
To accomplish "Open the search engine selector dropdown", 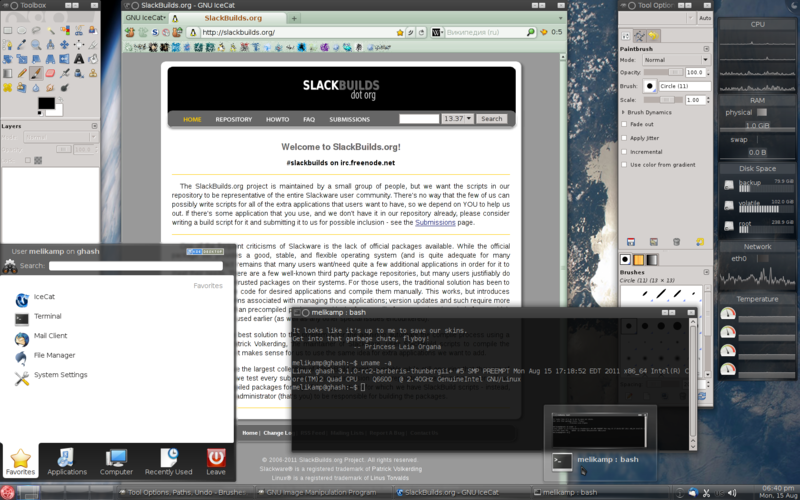I will [x=438, y=32].
